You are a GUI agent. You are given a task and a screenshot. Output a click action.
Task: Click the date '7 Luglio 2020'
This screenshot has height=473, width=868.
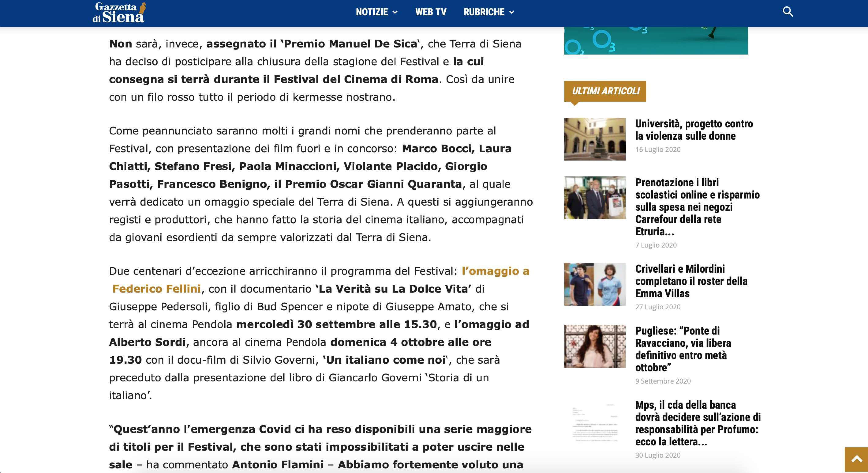656,245
